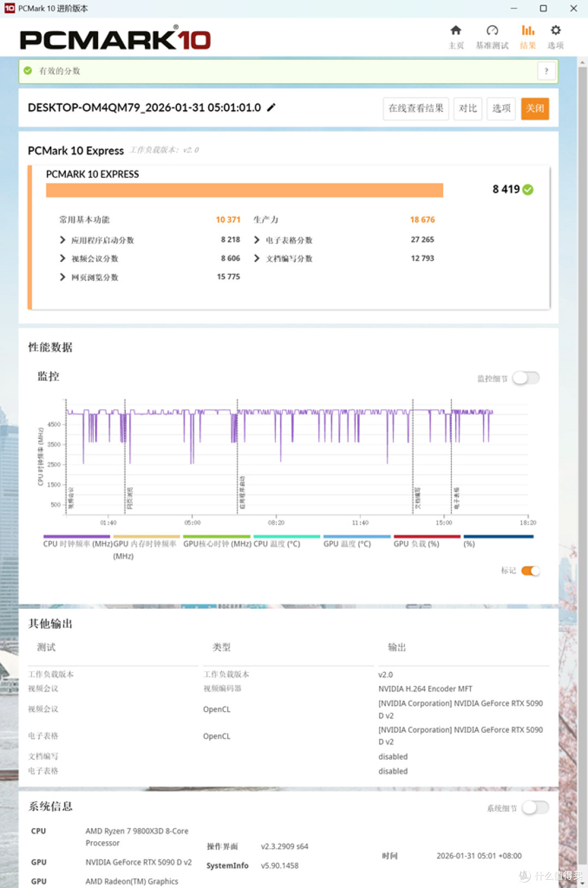The width and height of the screenshot is (588, 888).
Task: Click the NVIDIA GeForce RTX 5090 D v2 GPU entry
Action: click(138, 862)
